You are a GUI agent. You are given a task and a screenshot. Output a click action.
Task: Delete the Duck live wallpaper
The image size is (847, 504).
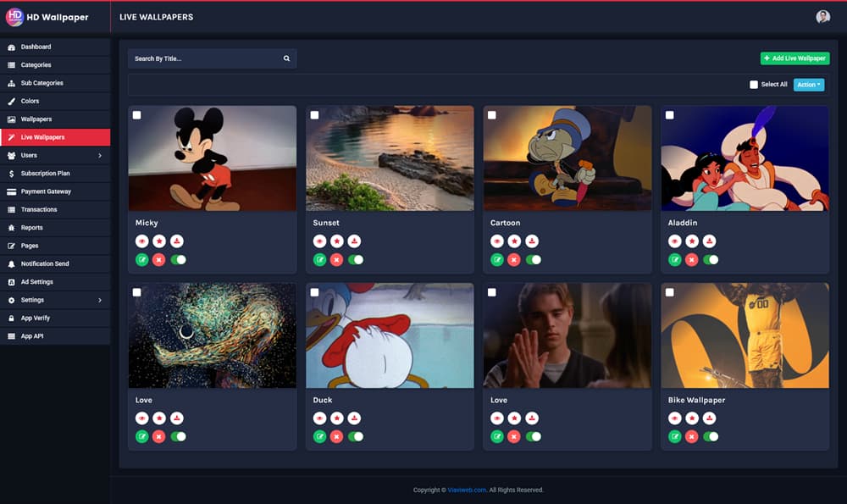pos(336,436)
